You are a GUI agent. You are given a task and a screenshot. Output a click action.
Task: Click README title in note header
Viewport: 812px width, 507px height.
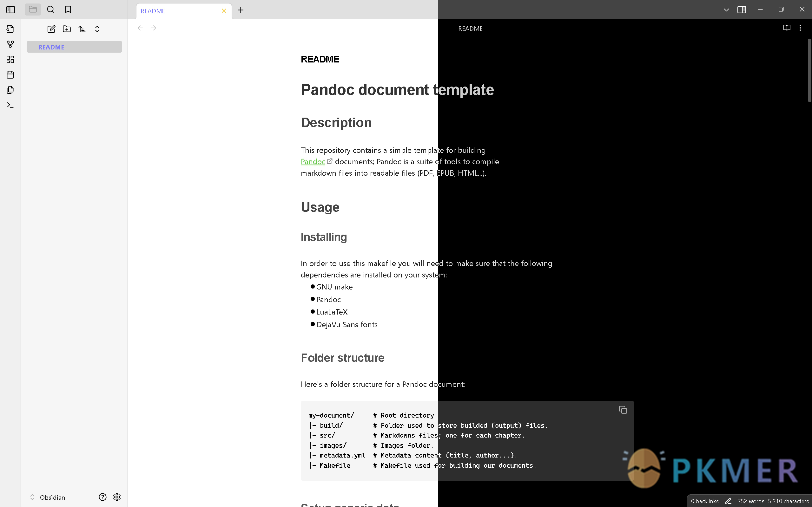[x=471, y=29]
